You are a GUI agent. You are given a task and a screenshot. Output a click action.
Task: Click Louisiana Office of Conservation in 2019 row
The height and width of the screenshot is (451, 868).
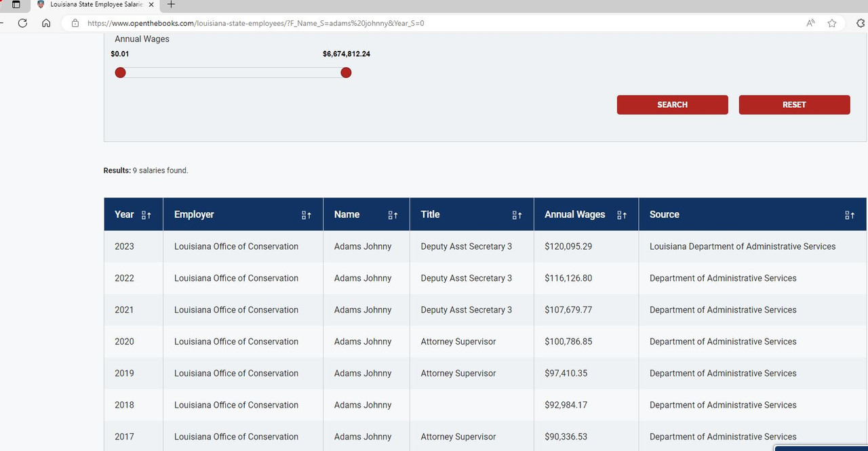pos(236,373)
